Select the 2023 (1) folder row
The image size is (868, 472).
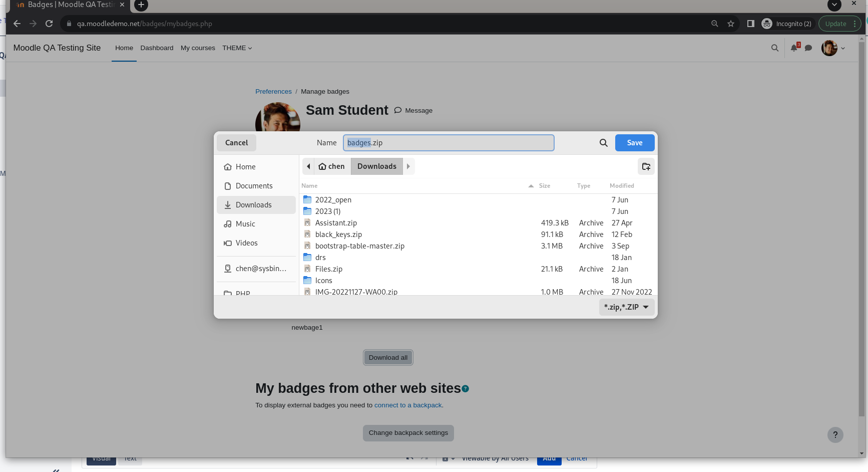tap(478, 211)
